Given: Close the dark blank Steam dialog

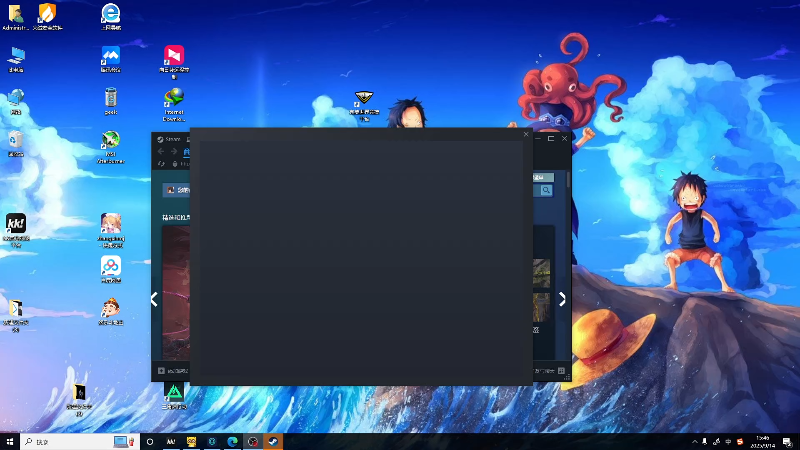Looking at the screenshot, I should (526, 134).
